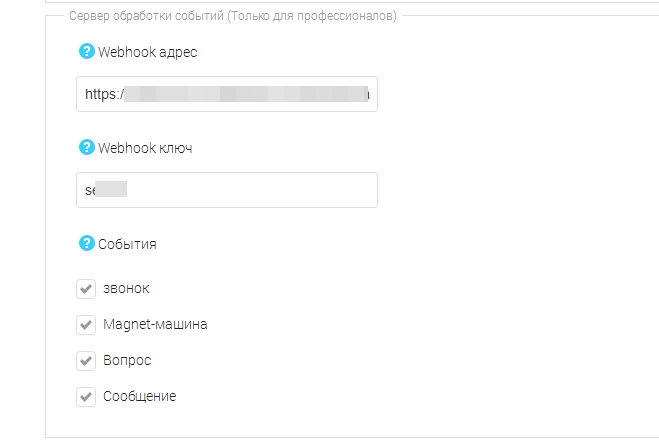This screenshot has height=445, width=659.
Task: Uncheck the звонок event checkbox
Action: coord(86,289)
